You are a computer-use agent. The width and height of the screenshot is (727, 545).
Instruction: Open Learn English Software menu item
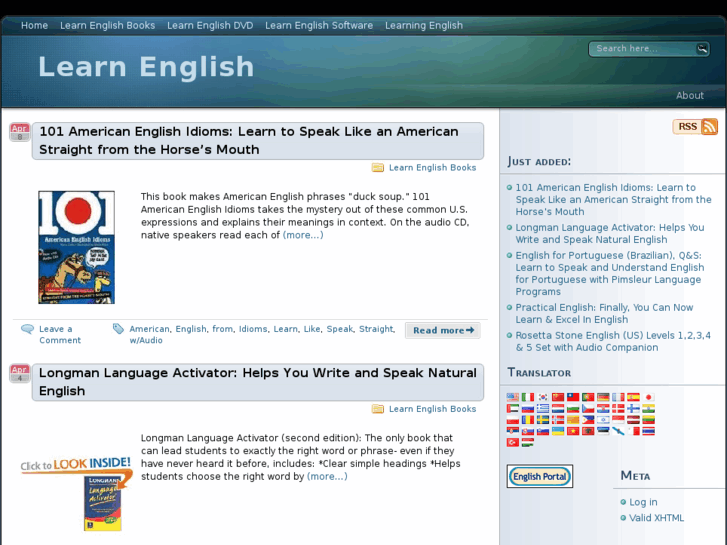click(x=319, y=26)
